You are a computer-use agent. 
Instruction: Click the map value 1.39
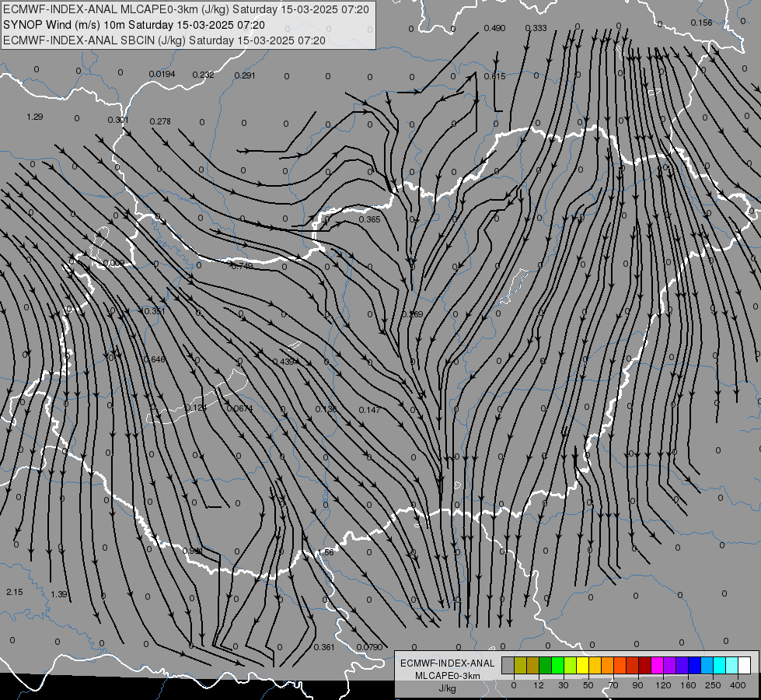[59, 594]
